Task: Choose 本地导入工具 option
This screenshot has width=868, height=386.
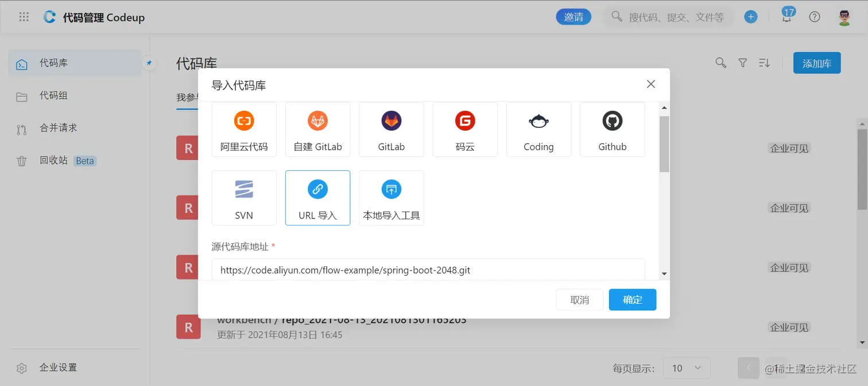Action: point(392,198)
